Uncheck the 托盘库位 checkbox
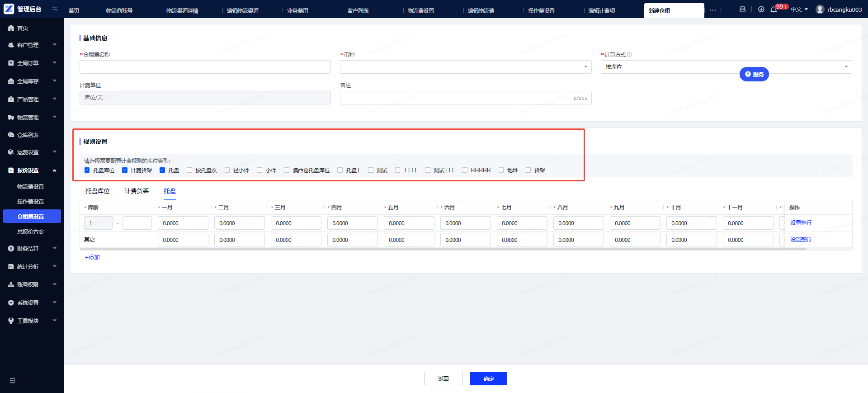The image size is (868, 393). click(x=87, y=170)
